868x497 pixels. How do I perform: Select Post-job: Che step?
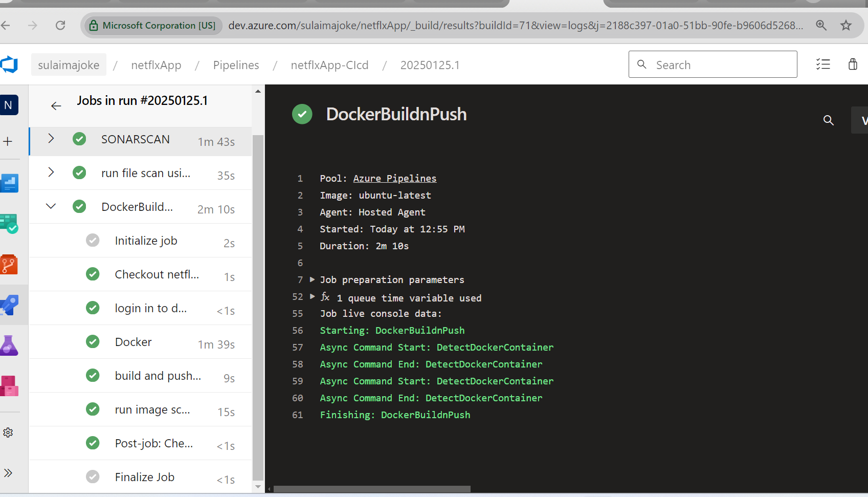(141, 443)
